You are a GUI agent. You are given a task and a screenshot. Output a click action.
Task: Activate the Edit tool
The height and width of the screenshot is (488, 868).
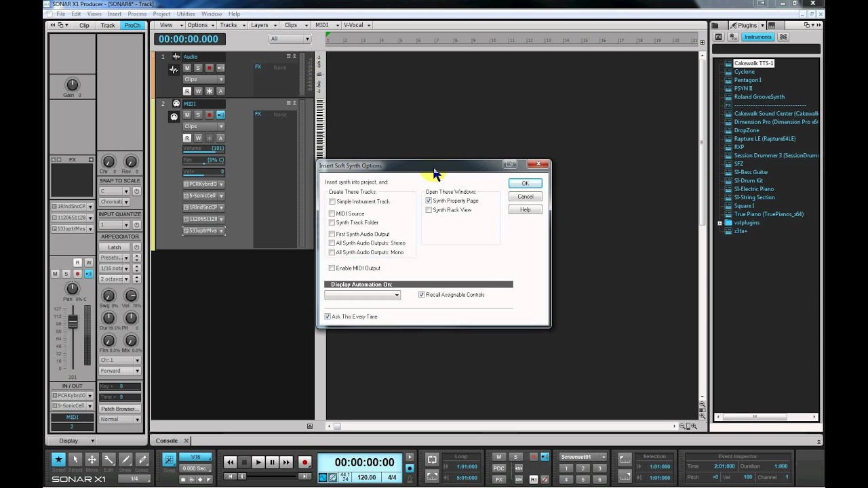108,460
